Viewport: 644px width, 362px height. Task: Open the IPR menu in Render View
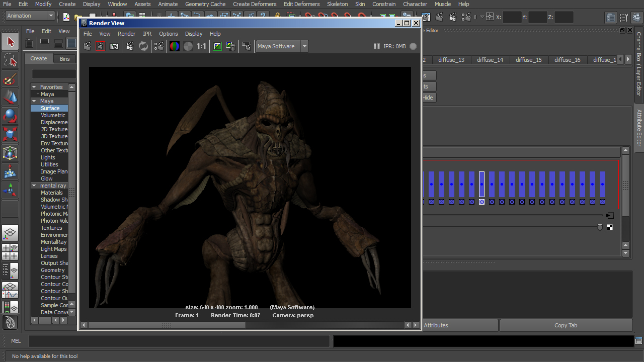[x=147, y=34]
